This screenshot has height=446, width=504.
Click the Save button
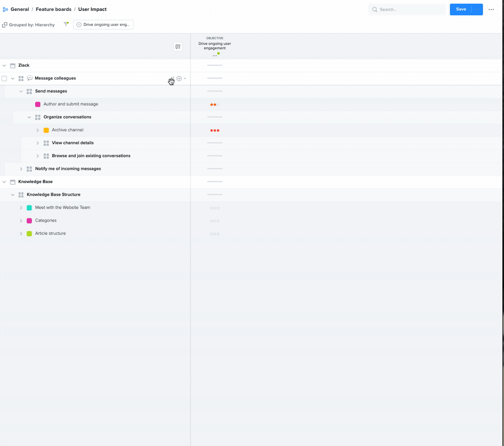pyautogui.click(x=461, y=9)
